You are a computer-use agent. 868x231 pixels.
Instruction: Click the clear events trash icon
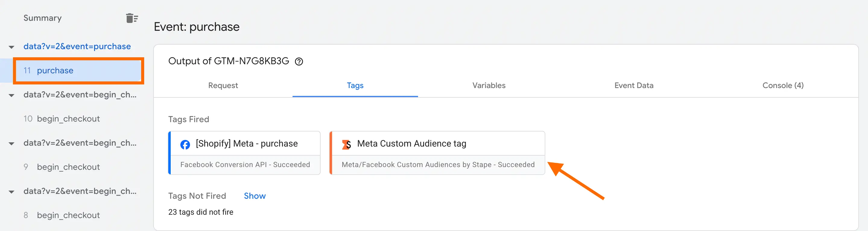point(132,18)
